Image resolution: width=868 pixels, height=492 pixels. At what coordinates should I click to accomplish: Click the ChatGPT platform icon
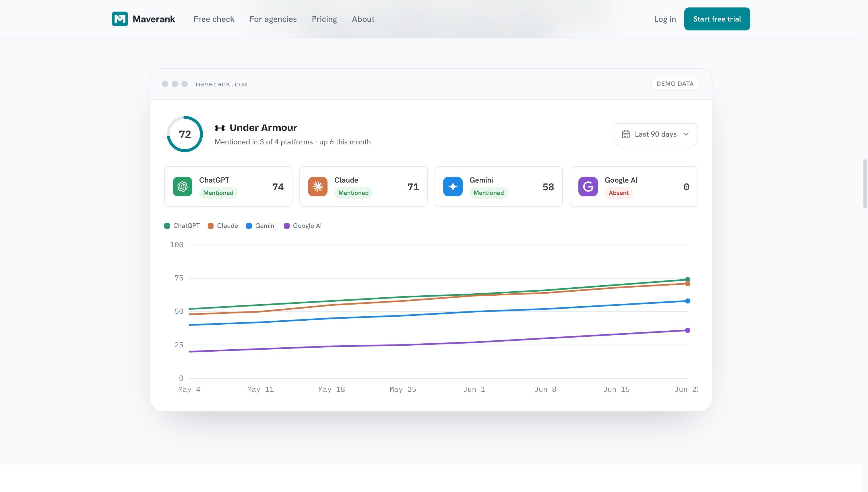click(183, 187)
